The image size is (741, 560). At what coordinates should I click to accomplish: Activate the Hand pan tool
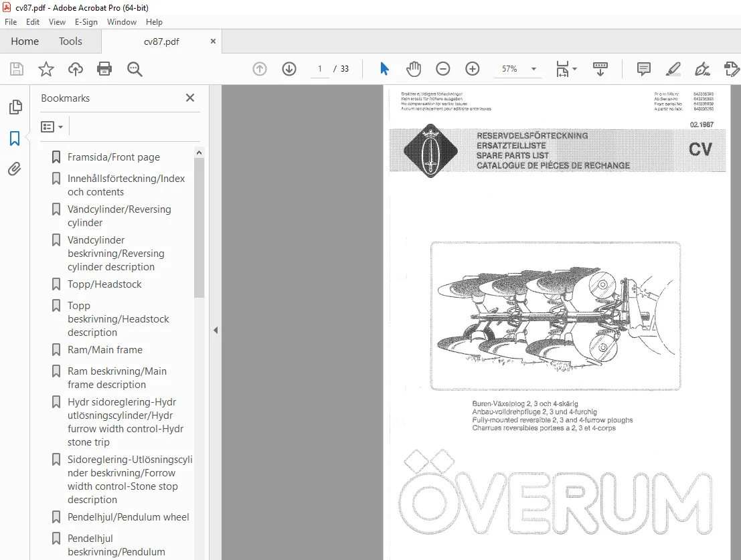(414, 69)
